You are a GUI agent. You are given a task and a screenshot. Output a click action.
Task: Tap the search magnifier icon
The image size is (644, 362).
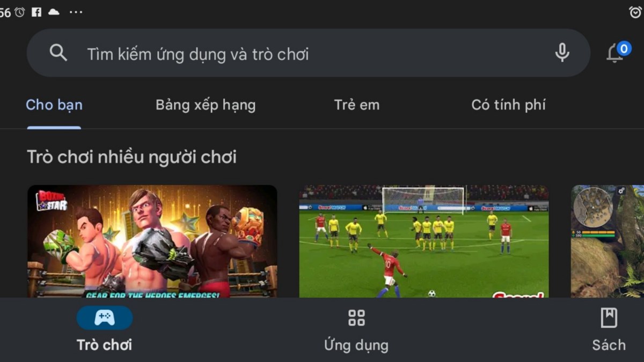pos(58,53)
